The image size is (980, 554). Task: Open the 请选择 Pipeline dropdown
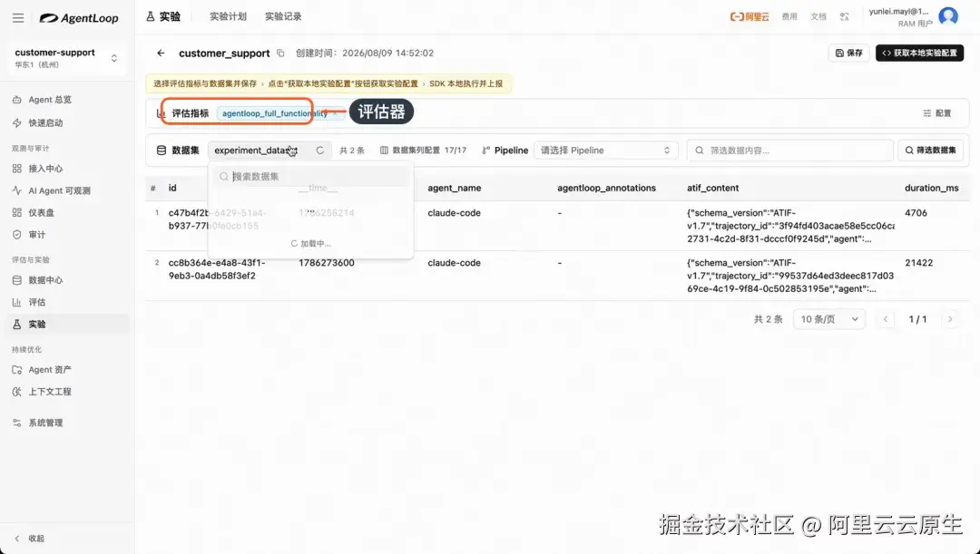point(605,151)
